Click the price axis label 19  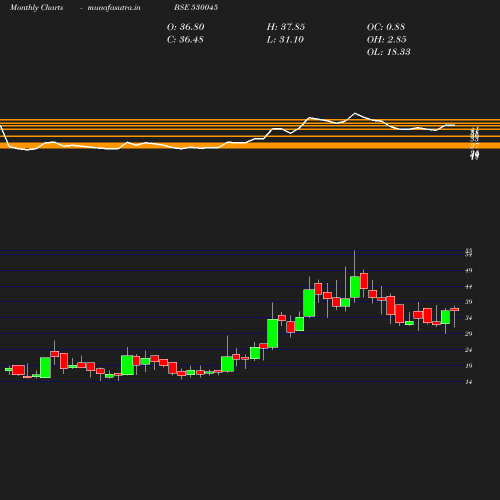(x=469, y=366)
